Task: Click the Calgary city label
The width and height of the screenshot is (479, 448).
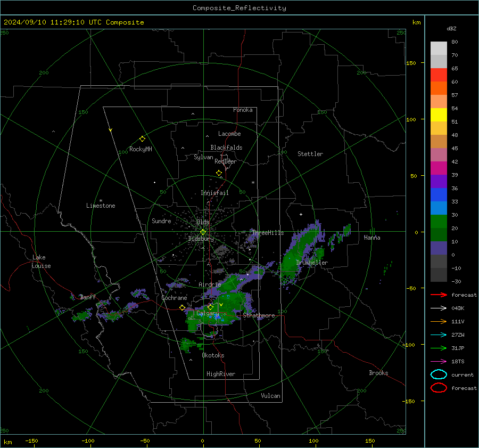Action: click(208, 313)
